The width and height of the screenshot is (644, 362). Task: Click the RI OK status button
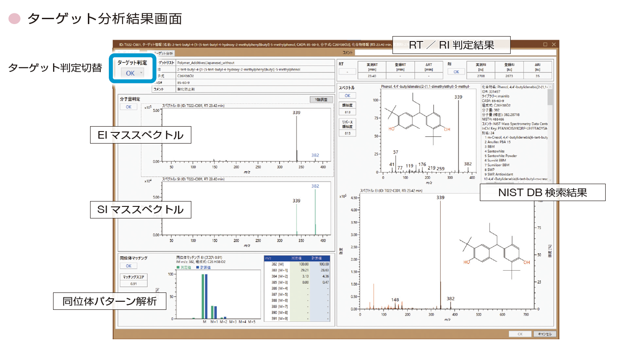[x=456, y=72]
